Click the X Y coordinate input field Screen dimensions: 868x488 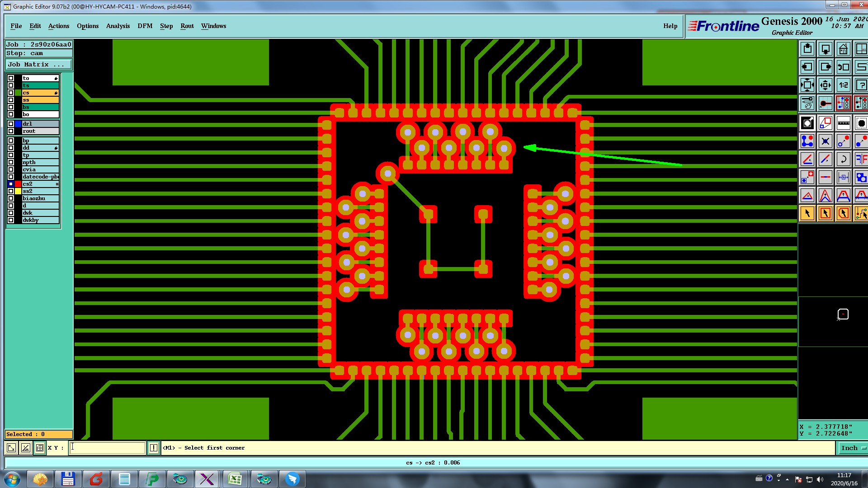107,448
